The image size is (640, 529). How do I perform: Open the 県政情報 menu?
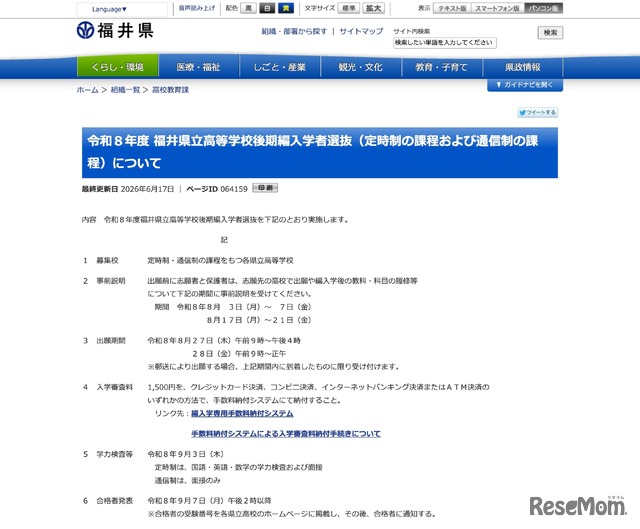click(x=522, y=67)
